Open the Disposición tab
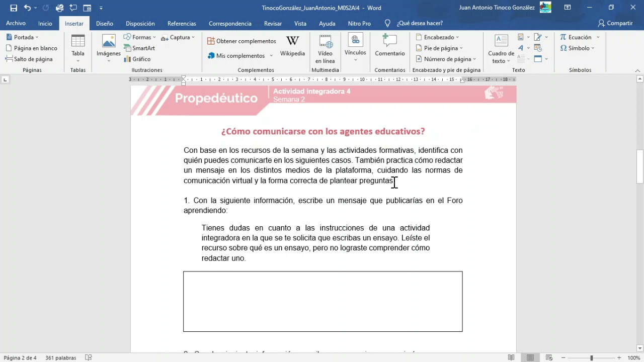This screenshot has height=362, width=644. [140, 23]
